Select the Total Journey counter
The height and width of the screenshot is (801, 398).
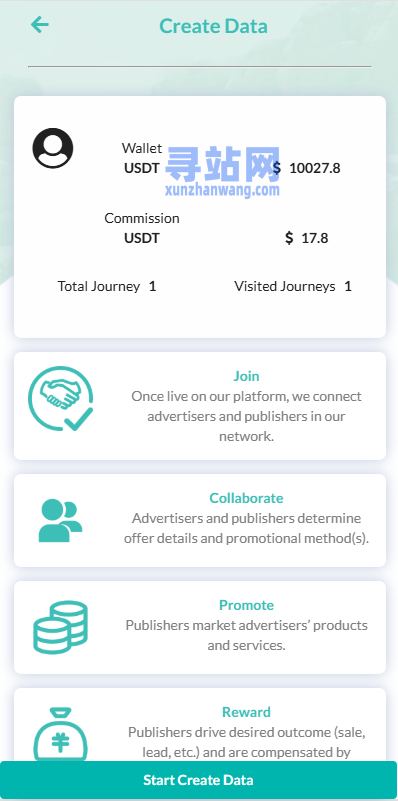[107, 286]
